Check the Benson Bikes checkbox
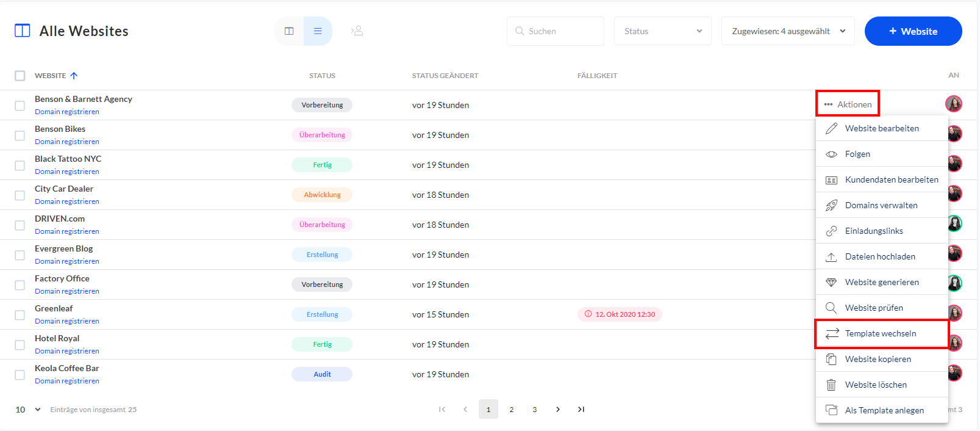 [20, 136]
